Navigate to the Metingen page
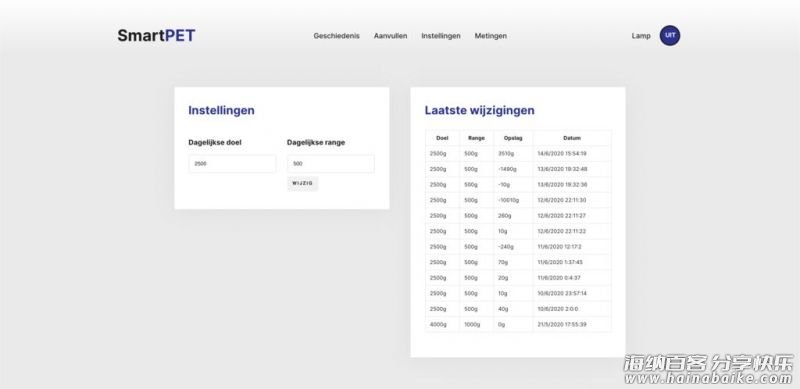 491,36
